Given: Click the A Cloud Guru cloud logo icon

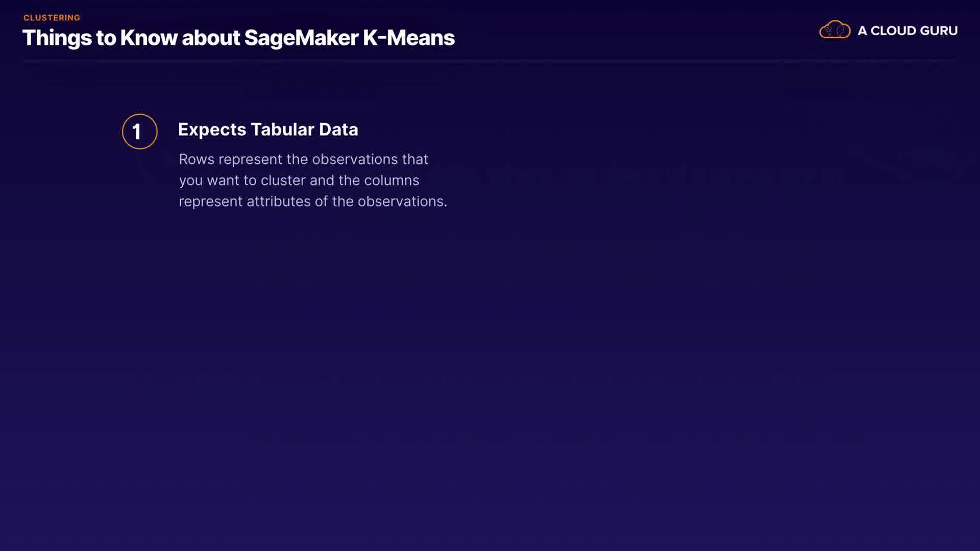Looking at the screenshot, I should click(835, 30).
